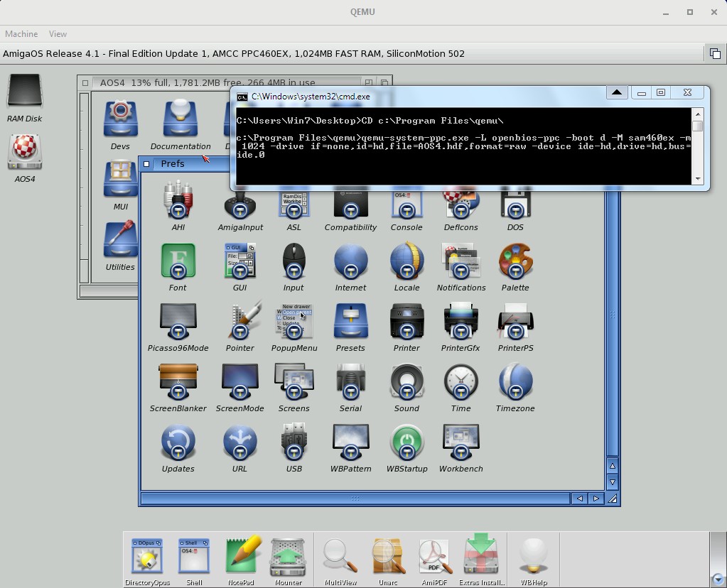Open the AmiPDF dock icon
Screen dimensions: 727x588
(x=435, y=557)
